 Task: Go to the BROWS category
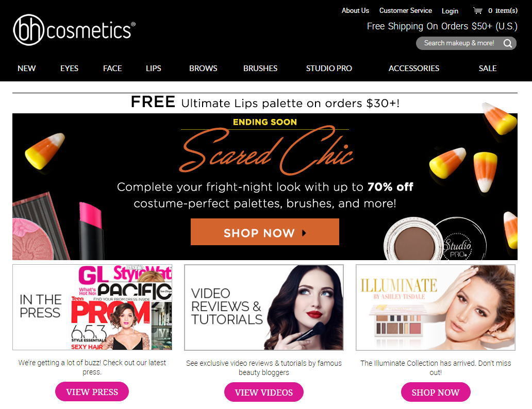pos(203,68)
